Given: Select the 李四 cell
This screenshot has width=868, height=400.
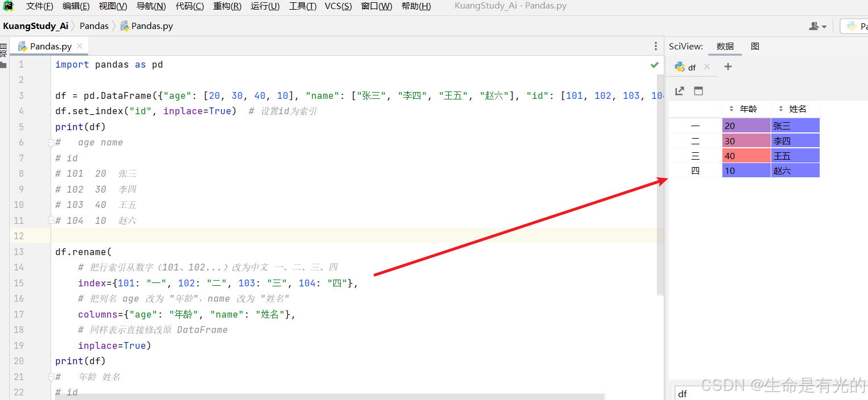Looking at the screenshot, I should (x=795, y=140).
